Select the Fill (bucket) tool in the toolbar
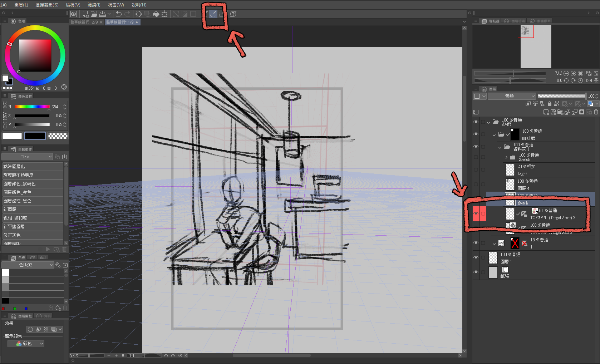This screenshot has height=364, width=600. coord(156,14)
